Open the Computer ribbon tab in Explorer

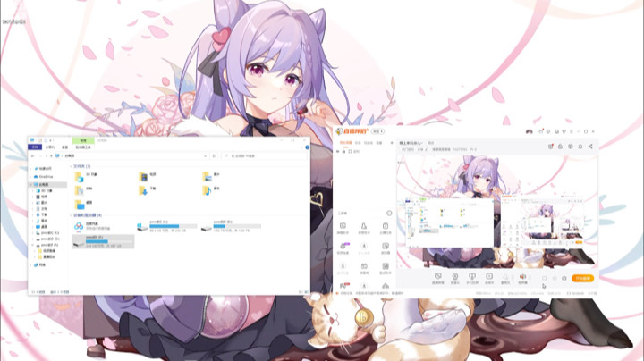[50, 147]
